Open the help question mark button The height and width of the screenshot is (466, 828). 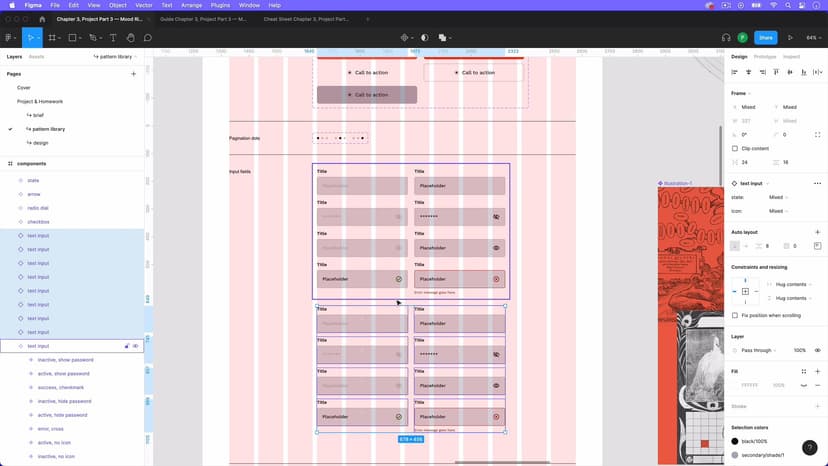tap(809, 448)
